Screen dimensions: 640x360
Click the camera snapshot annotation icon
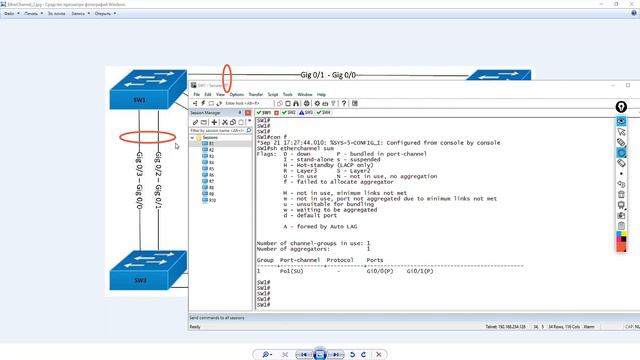[621, 216]
